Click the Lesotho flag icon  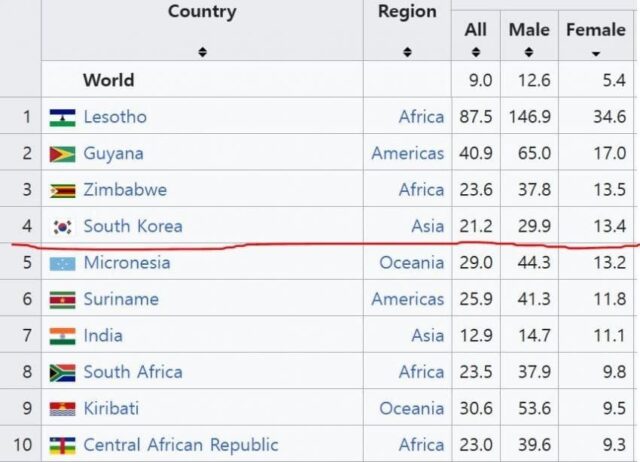pos(62,117)
